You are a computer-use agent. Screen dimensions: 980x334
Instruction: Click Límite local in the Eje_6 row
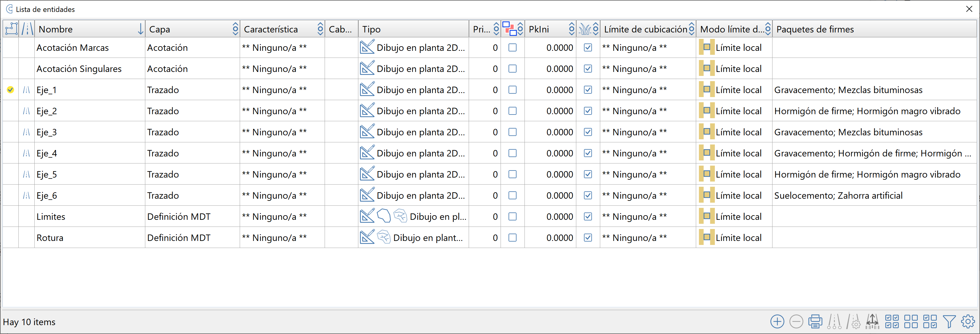[x=738, y=196]
